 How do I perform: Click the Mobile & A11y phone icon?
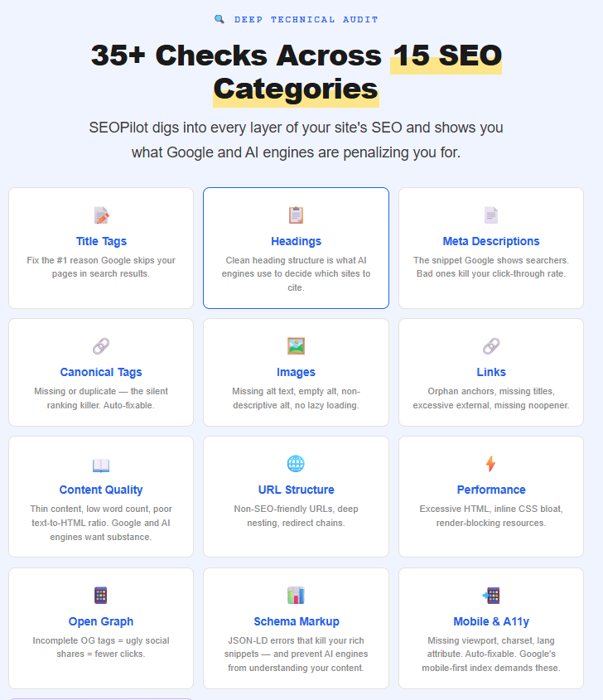491,595
